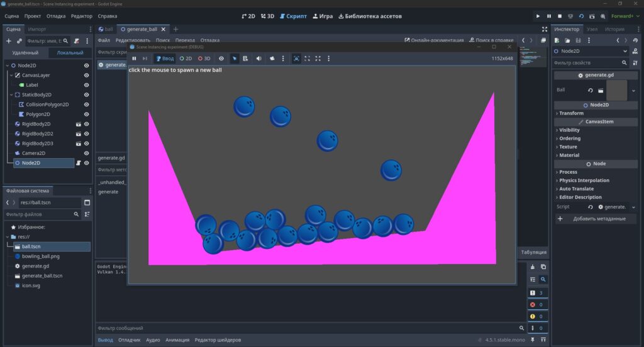Image resolution: width=644 pixels, height=347 pixels.
Task: Toggle the error messages filter
Action: pos(537,305)
